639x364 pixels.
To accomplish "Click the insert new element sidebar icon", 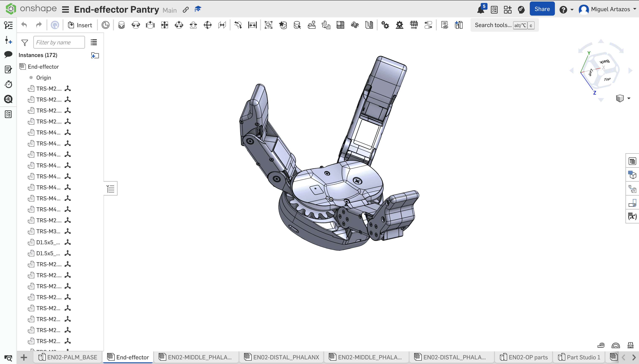I will coord(8,40).
